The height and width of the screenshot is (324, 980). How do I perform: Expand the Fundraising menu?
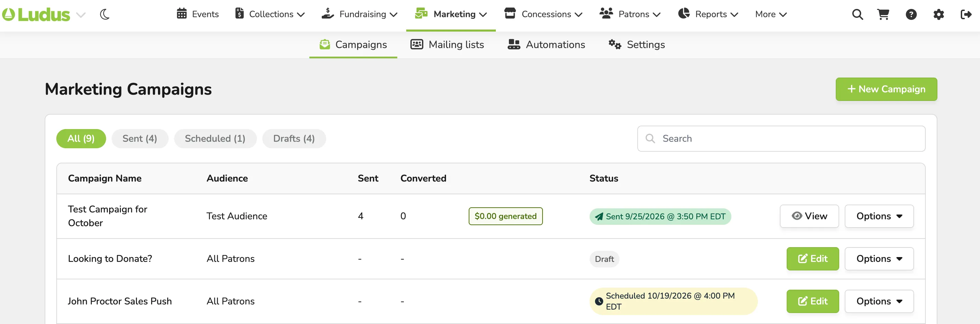[x=360, y=14]
